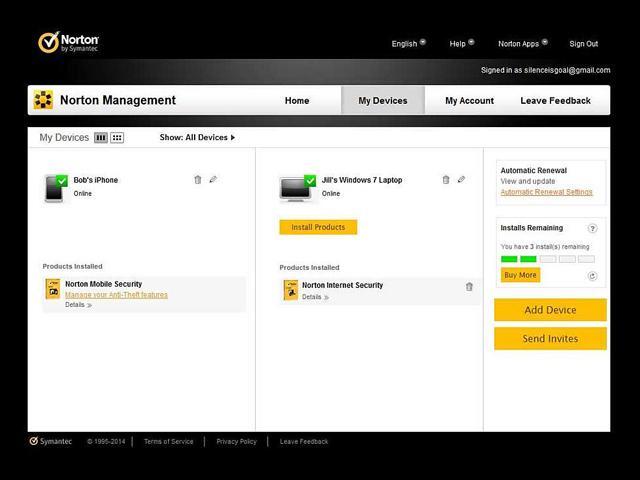This screenshot has height=480, width=640.
Task: Expand Show: All Devices filter
Action: pos(197,138)
